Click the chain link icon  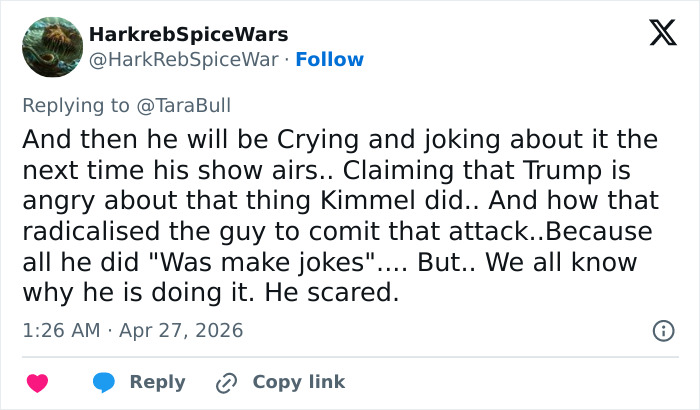[x=227, y=383]
